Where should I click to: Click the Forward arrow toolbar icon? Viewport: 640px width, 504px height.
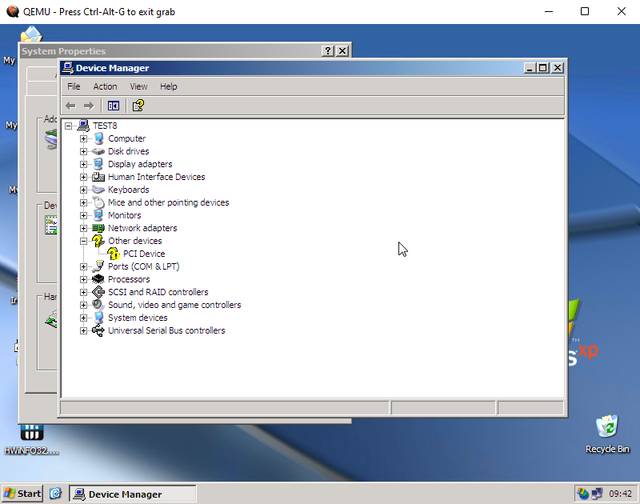coord(89,106)
